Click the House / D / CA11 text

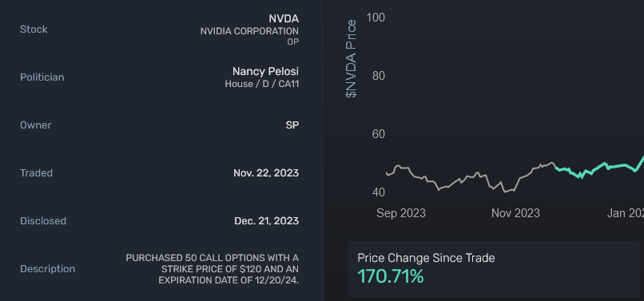pyautogui.click(x=261, y=84)
